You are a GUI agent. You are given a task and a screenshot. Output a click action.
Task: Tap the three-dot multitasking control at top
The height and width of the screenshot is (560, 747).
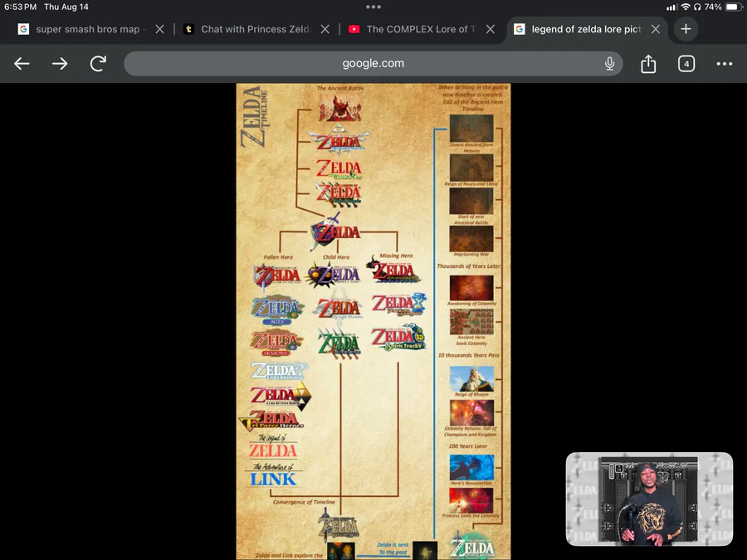click(373, 7)
